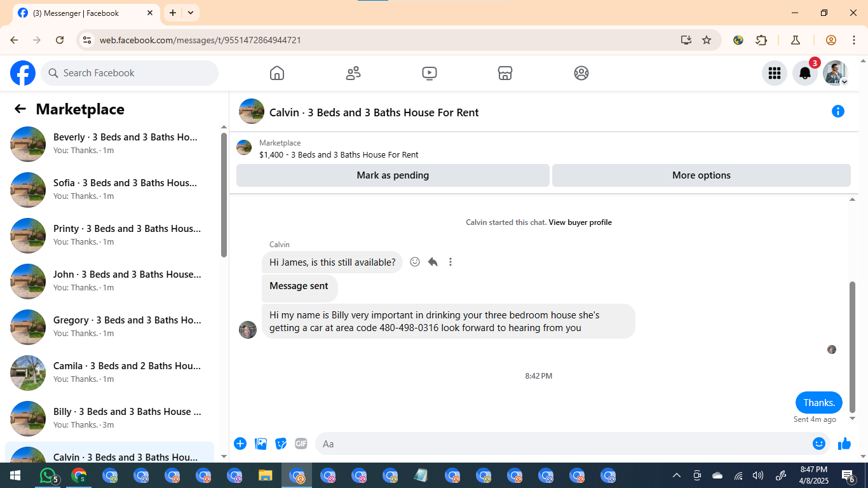Click the address bar URL
This screenshot has width=868, height=488.
(200, 40)
